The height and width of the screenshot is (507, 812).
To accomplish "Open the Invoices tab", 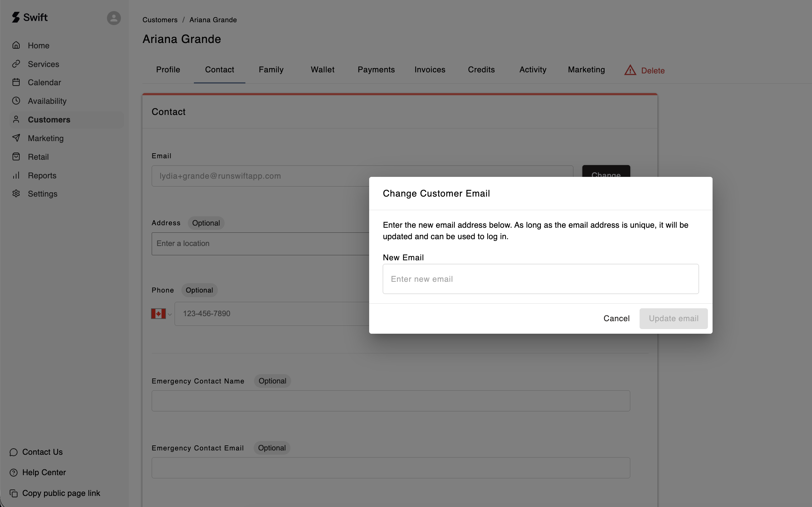I will pos(430,69).
